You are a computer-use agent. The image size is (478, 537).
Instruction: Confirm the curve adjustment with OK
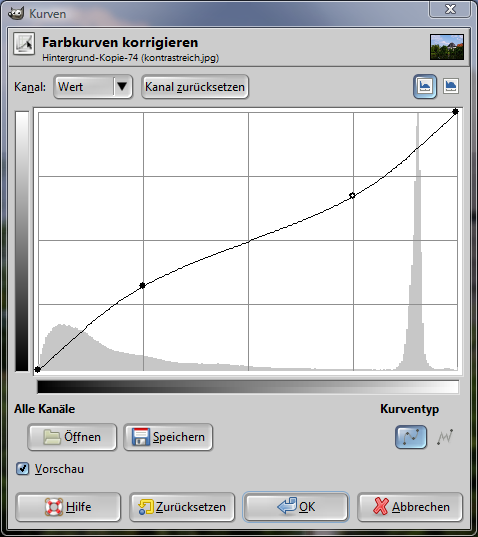click(296, 507)
